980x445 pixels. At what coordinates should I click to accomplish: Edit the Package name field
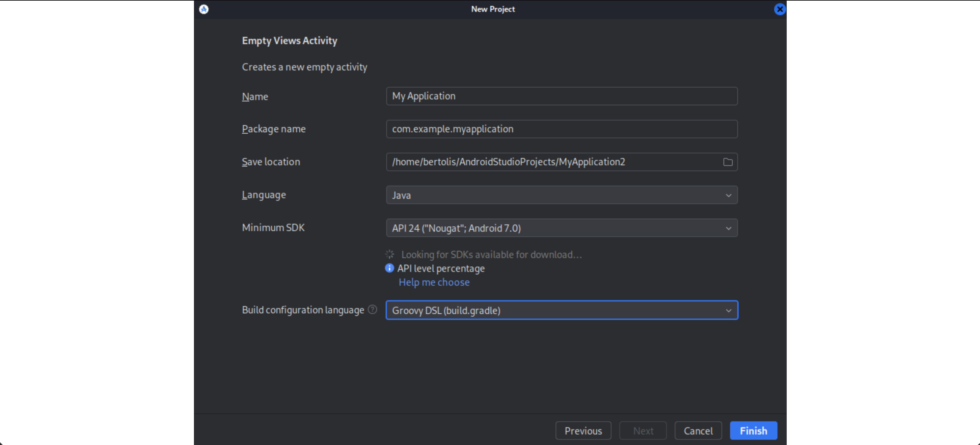pos(561,129)
